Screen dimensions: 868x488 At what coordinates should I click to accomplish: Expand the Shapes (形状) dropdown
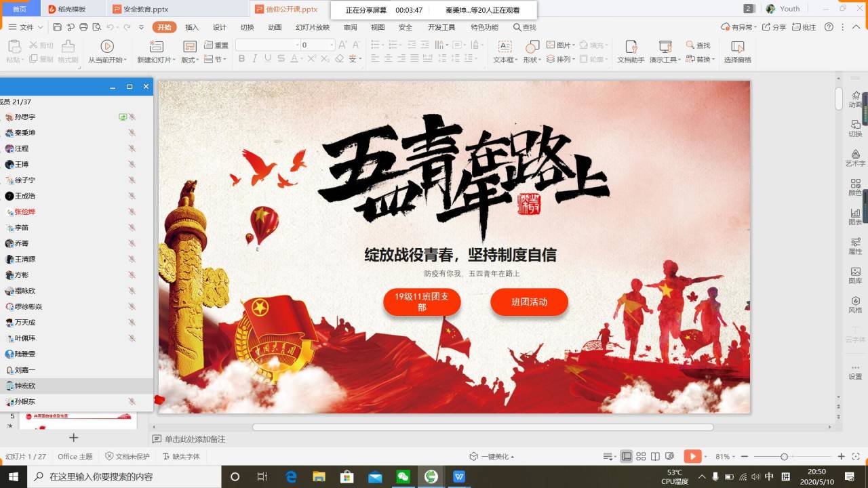[x=532, y=60]
